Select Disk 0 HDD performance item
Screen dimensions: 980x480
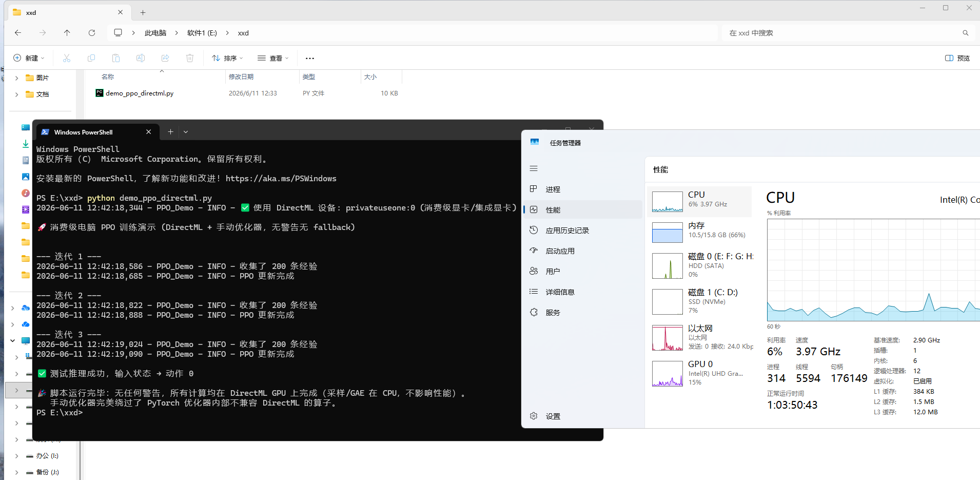[x=700, y=265]
